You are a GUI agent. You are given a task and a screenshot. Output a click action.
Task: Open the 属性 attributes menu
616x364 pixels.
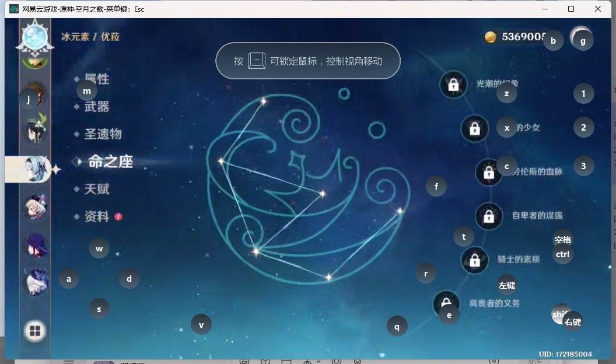point(97,79)
